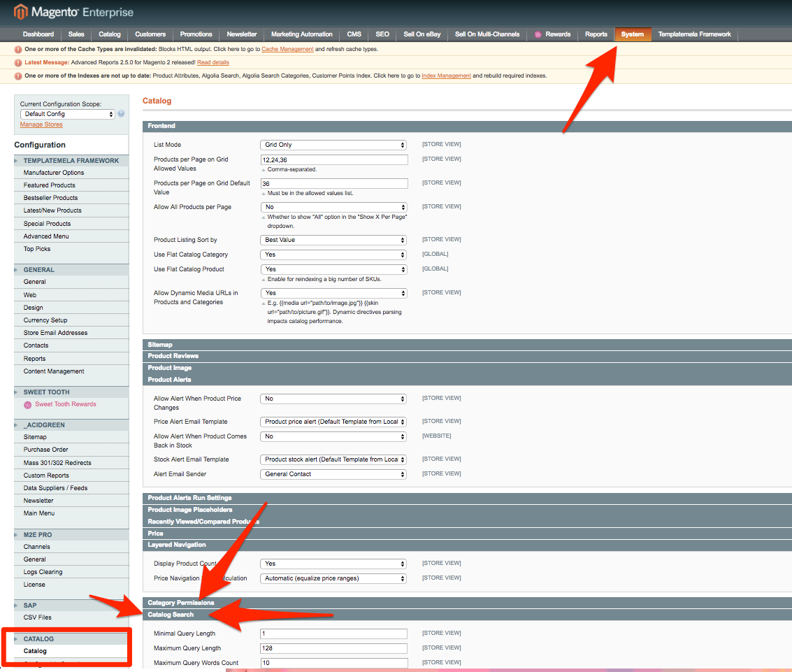Open the System menu
Viewport: 792px width, 672px height.
633,34
